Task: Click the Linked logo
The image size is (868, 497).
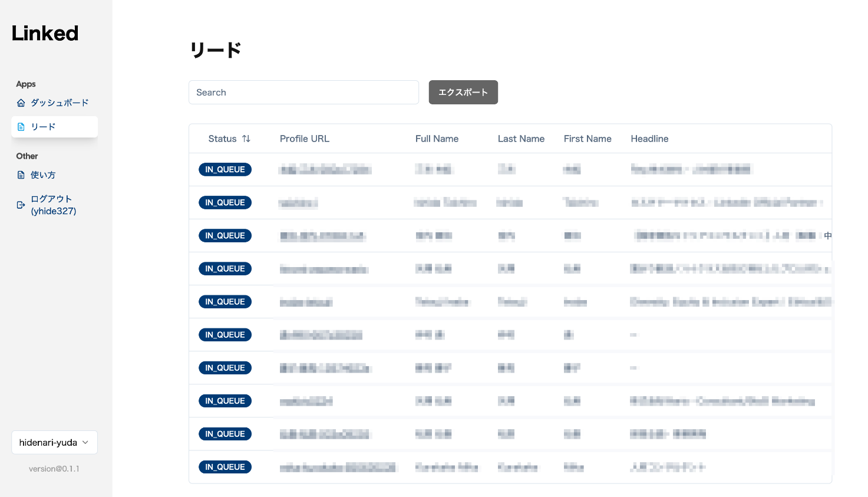Action: click(x=44, y=33)
